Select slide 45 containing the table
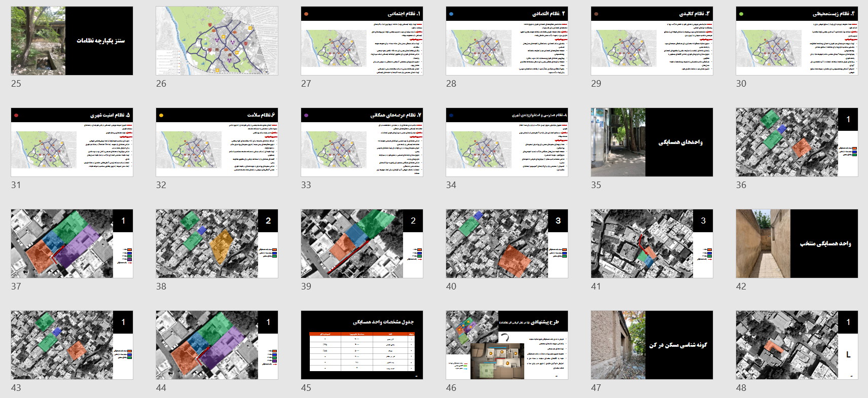Viewport: 868px width, 398px height. [x=362, y=345]
